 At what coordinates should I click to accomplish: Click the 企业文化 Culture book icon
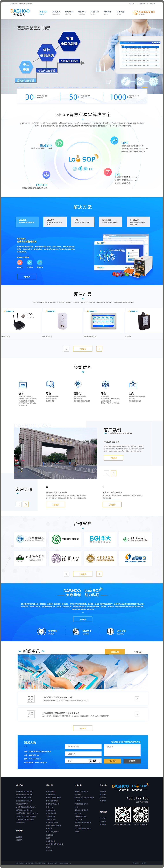click(x=110, y=631)
